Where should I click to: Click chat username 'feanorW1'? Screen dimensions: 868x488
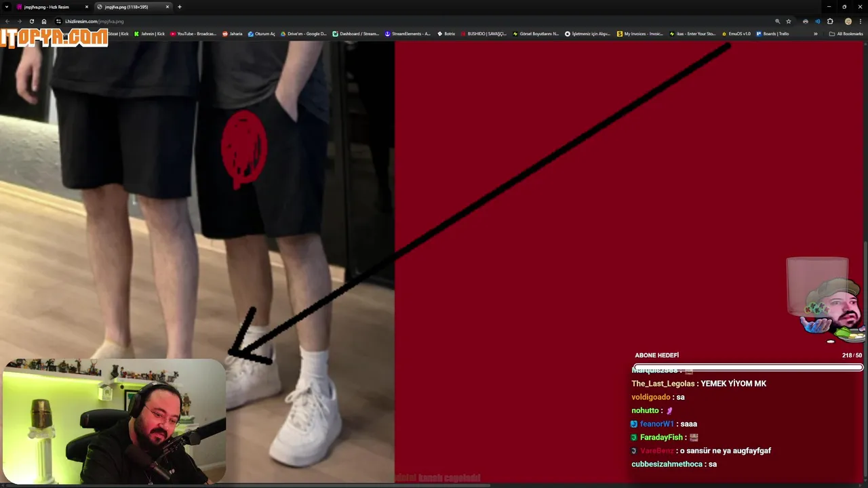point(657,424)
